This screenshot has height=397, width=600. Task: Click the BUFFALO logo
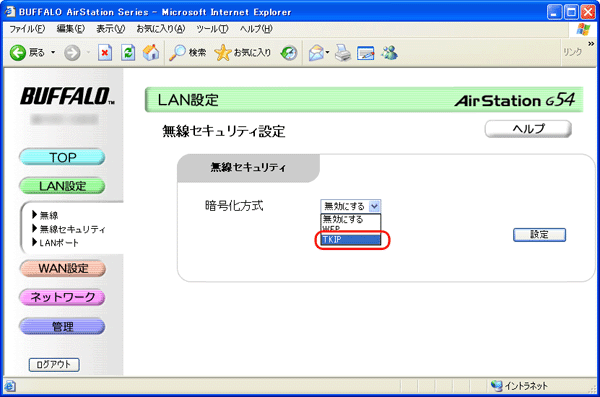pyautogui.click(x=67, y=96)
